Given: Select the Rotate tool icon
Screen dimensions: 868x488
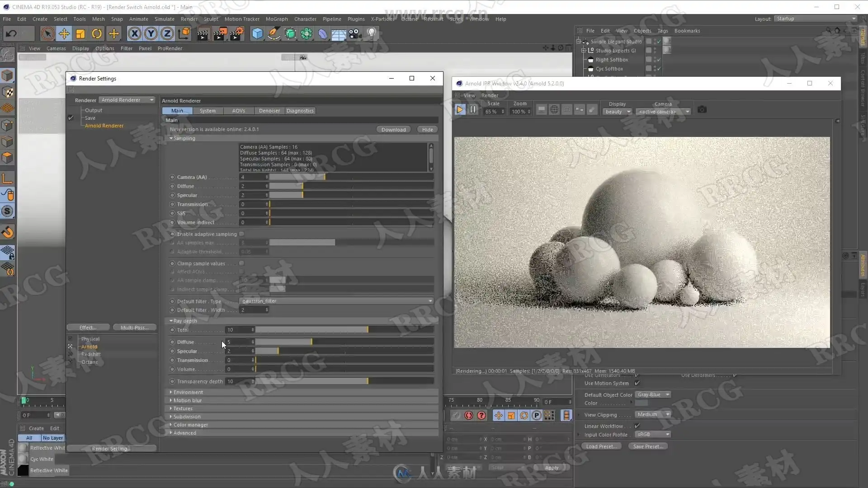Looking at the screenshot, I should 97,33.
